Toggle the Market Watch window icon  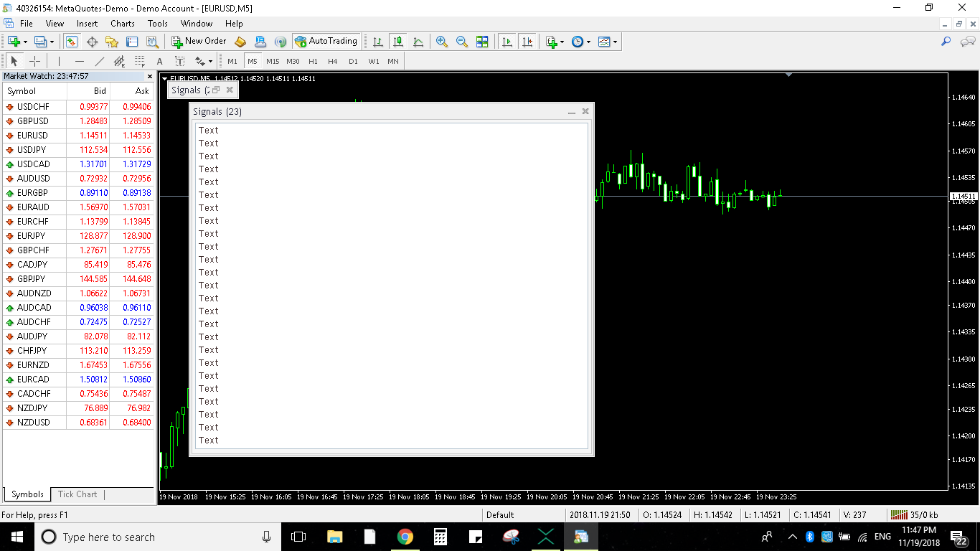pyautogui.click(x=72, y=42)
